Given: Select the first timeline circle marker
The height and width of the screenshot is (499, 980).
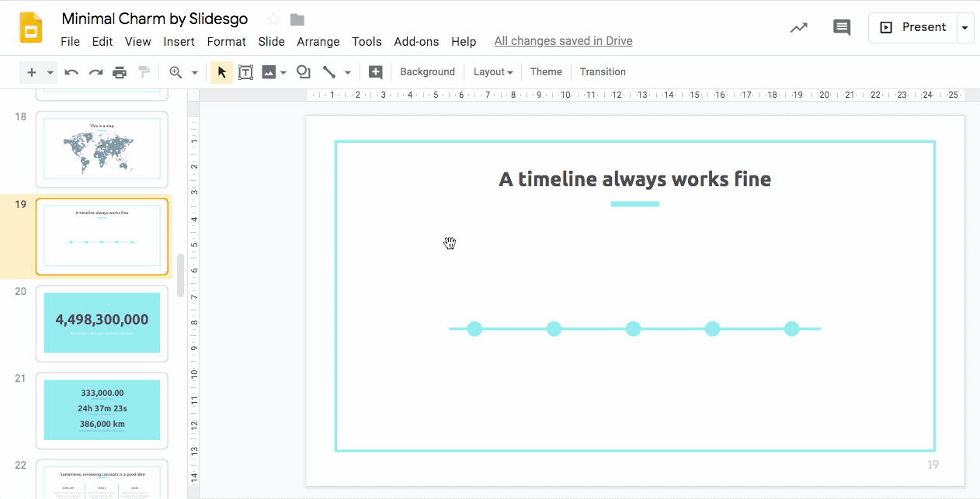Looking at the screenshot, I should pos(474,329).
